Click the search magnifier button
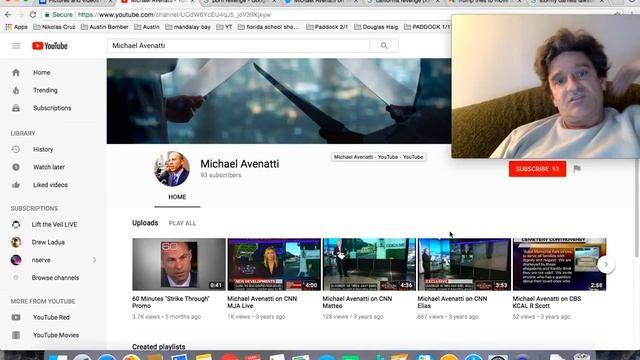640x360 pixels. tap(384, 46)
